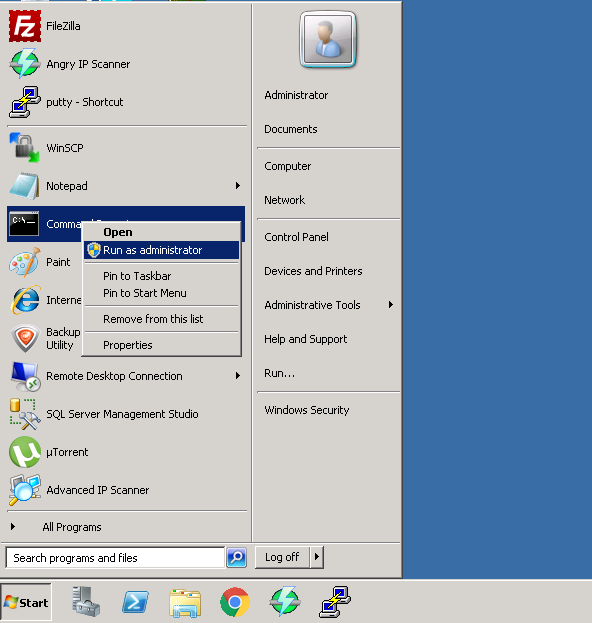Open Backup Utility shield icon

(25, 339)
